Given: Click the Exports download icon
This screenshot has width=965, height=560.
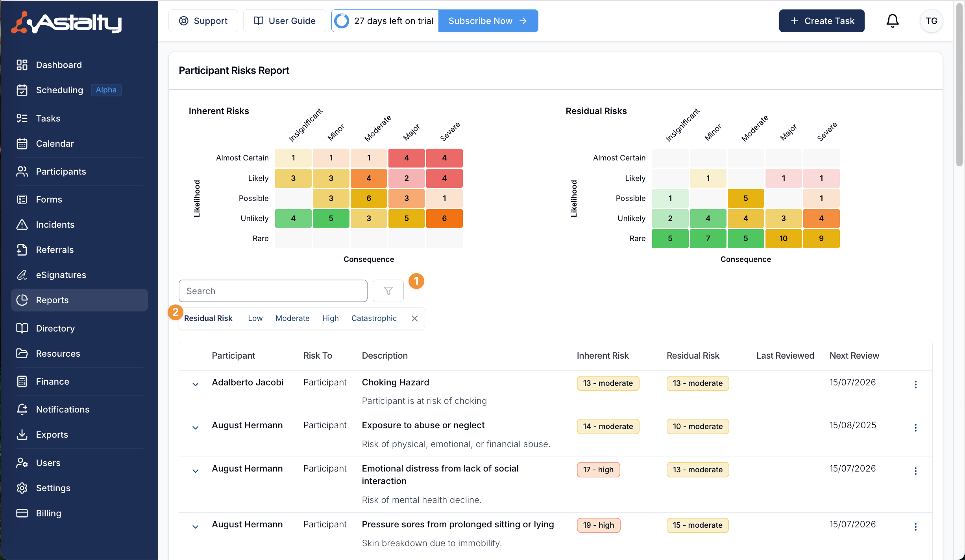Looking at the screenshot, I should click(22, 435).
